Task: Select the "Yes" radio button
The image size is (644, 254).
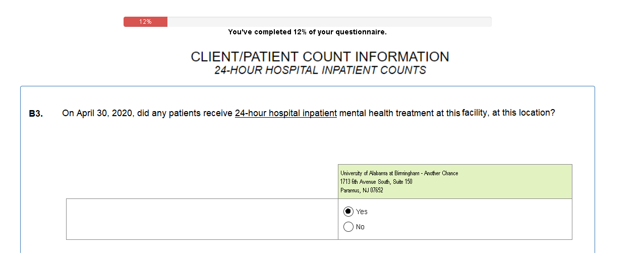Action: pos(348,212)
